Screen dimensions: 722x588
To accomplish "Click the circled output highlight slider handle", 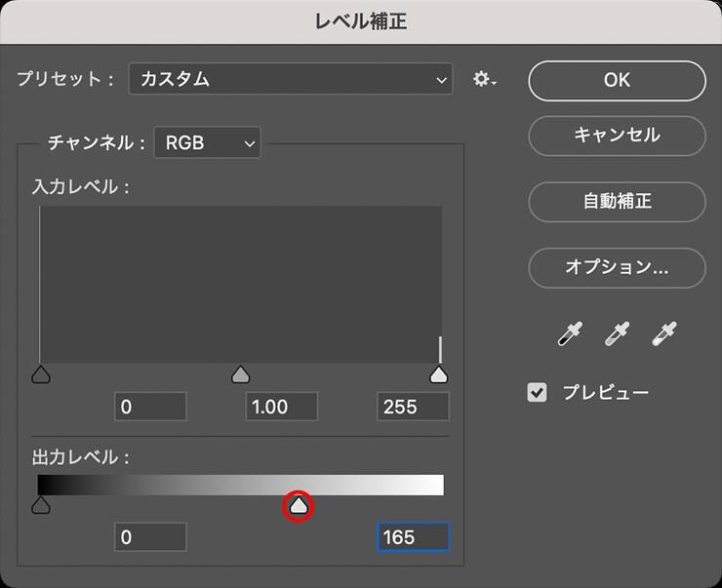I will tap(299, 506).
